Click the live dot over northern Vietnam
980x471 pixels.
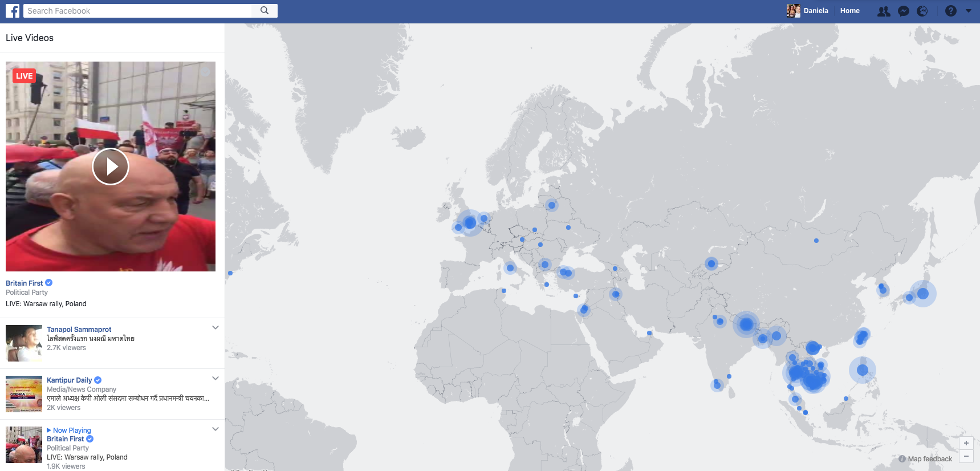[812, 348]
